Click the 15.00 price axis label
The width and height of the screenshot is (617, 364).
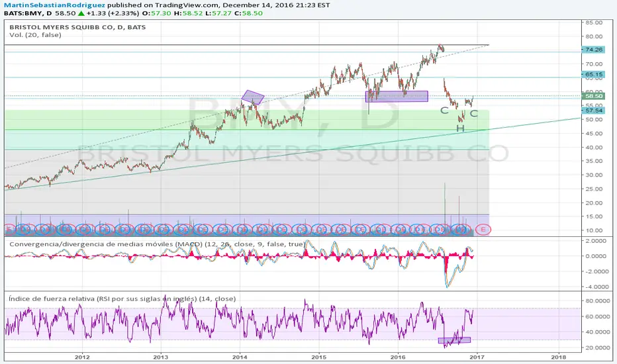pyautogui.click(x=594, y=216)
